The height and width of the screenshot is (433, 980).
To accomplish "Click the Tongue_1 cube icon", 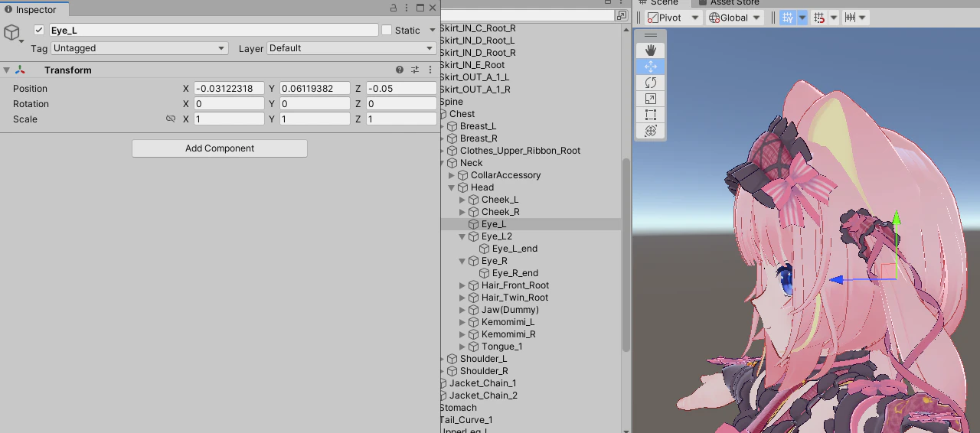I will pyautogui.click(x=473, y=347).
